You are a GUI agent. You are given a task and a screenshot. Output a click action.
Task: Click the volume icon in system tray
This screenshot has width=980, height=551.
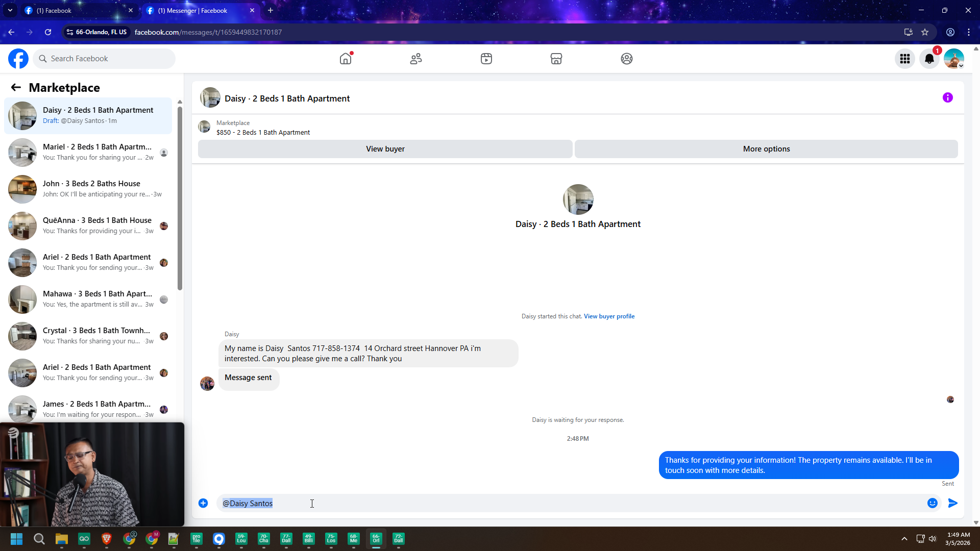coord(933,539)
